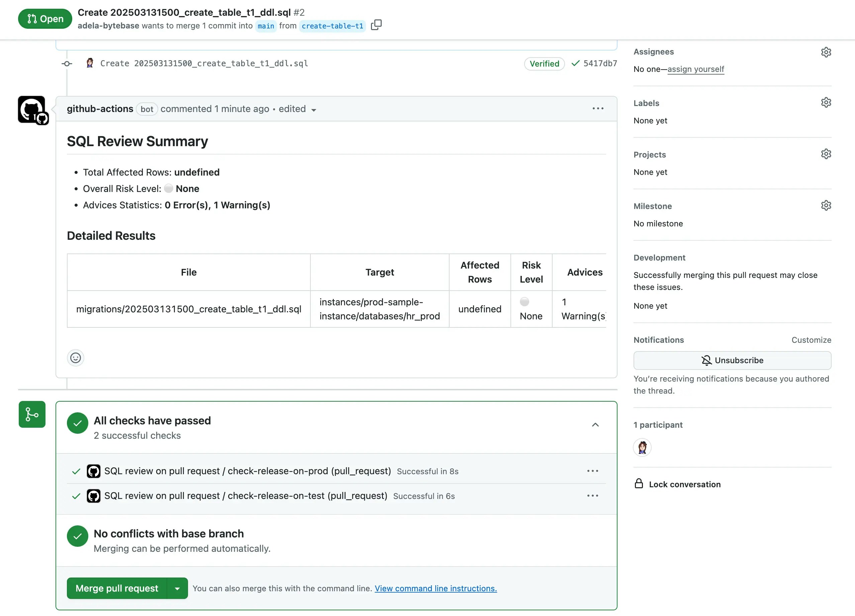The height and width of the screenshot is (616, 855).
Task: Collapse the checks have passed section
Action: [x=595, y=425]
